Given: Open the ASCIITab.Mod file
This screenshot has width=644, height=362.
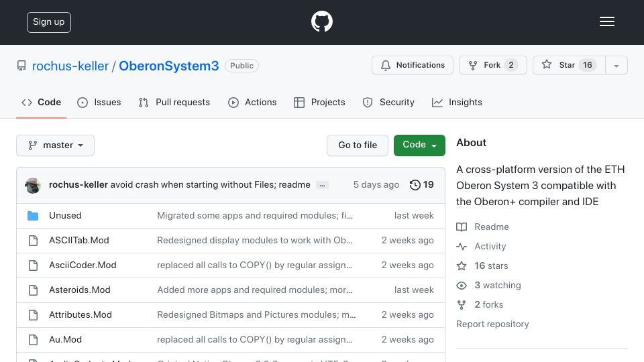Looking at the screenshot, I should click(79, 241).
